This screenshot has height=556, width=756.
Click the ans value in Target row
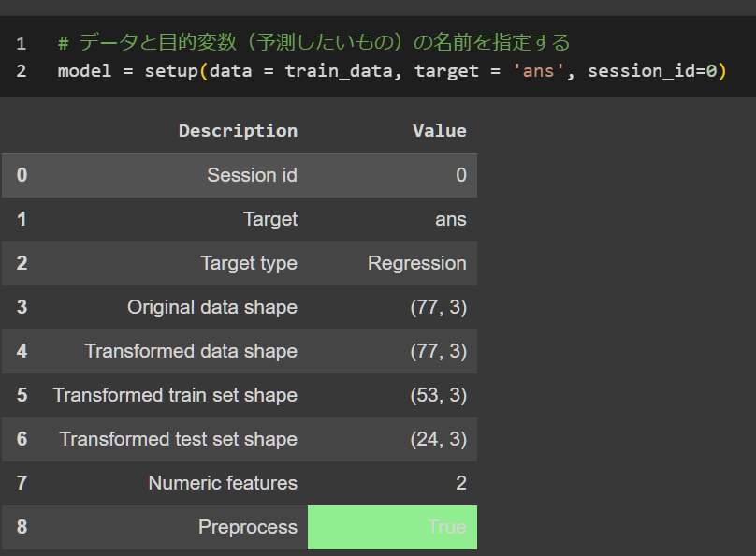451,219
